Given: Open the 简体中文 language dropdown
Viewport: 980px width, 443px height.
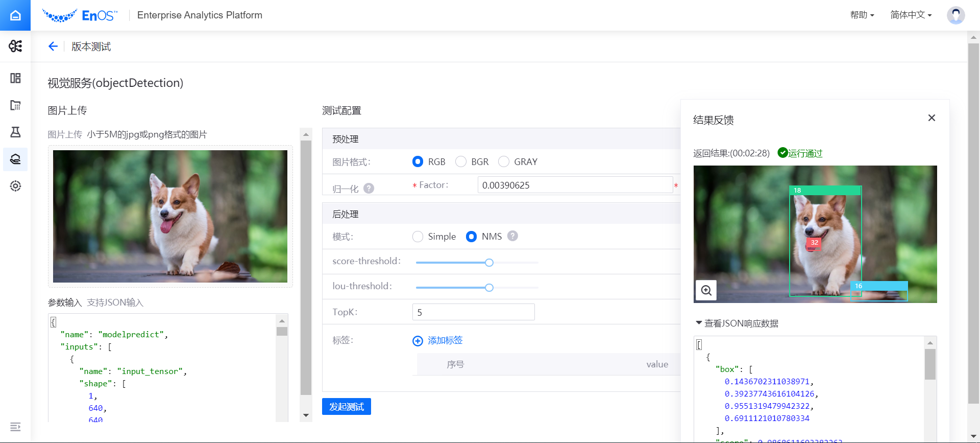Looking at the screenshot, I should tap(911, 15).
